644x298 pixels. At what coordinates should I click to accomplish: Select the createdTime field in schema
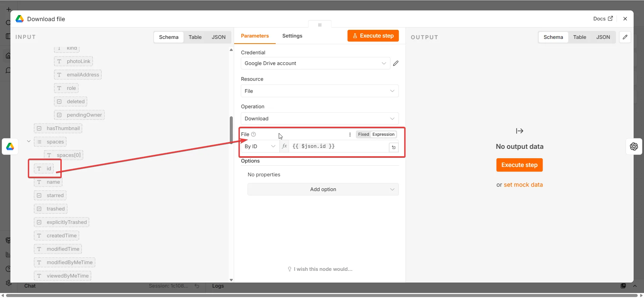coord(56,236)
